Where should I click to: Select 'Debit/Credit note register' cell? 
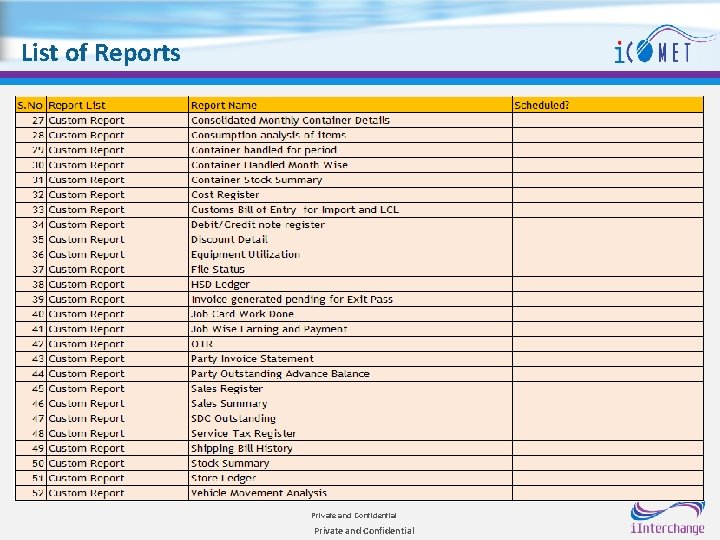(350, 225)
